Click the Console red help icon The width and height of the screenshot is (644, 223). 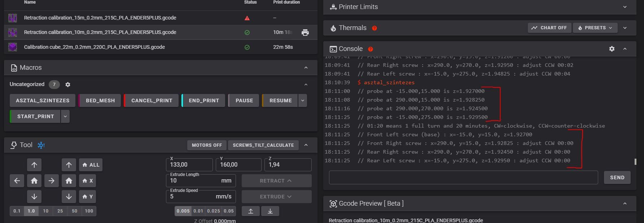(371, 49)
